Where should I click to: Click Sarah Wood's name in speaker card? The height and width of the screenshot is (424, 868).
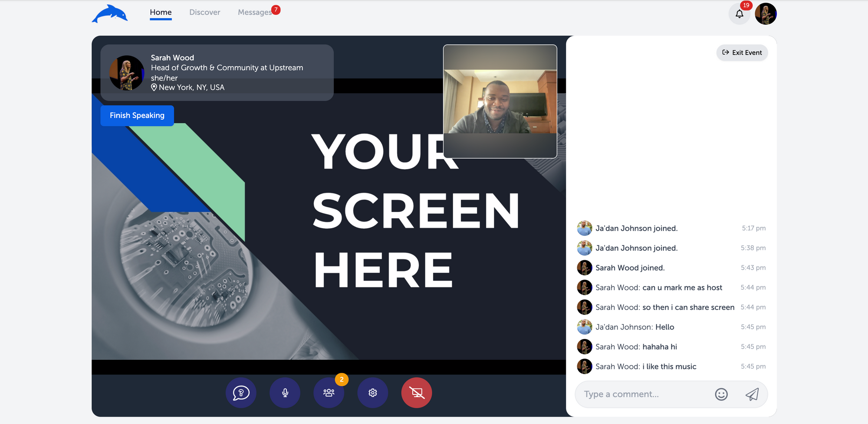click(x=172, y=58)
